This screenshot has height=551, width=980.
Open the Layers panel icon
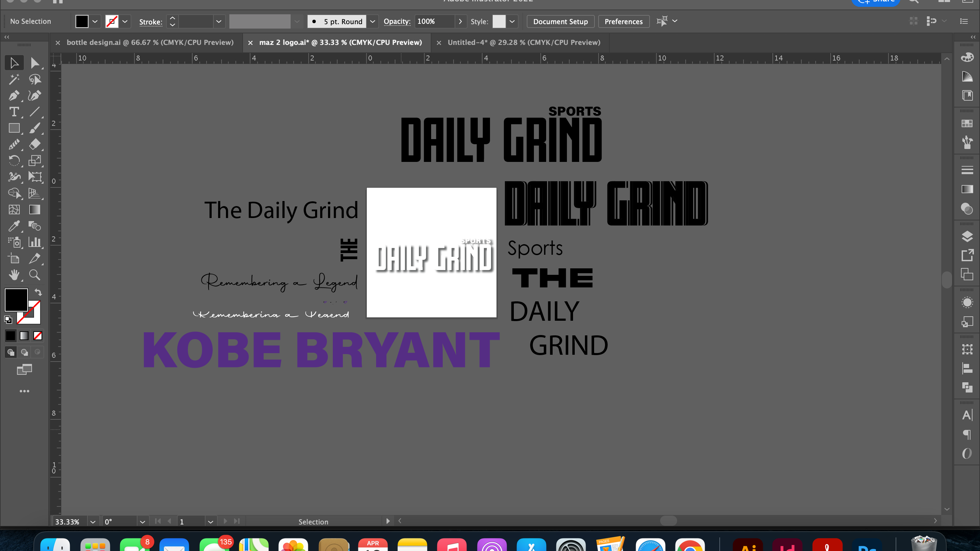967,236
